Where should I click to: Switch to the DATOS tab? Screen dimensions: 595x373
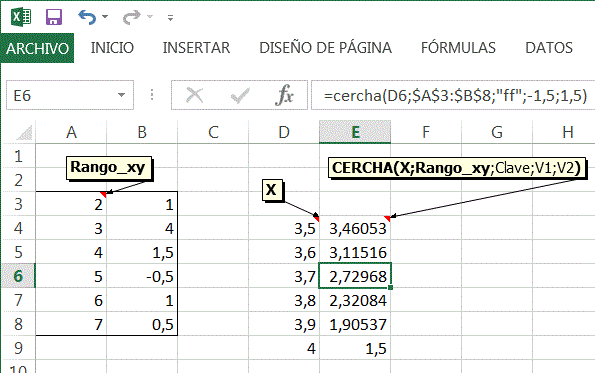[549, 48]
